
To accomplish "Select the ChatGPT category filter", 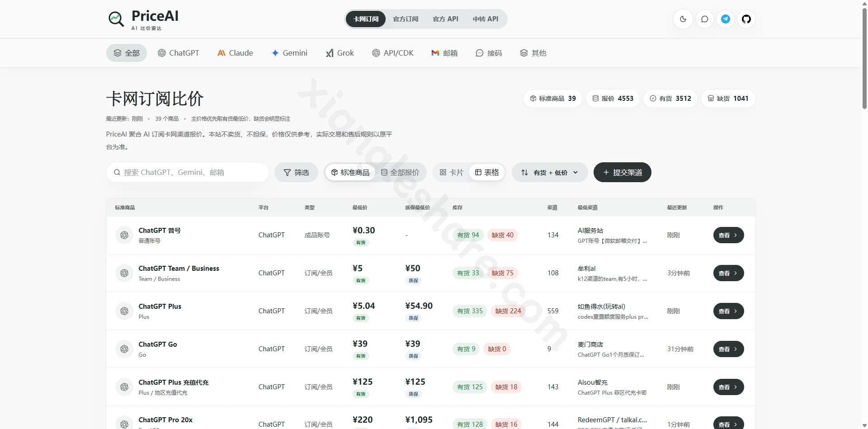I will [x=178, y=53].
